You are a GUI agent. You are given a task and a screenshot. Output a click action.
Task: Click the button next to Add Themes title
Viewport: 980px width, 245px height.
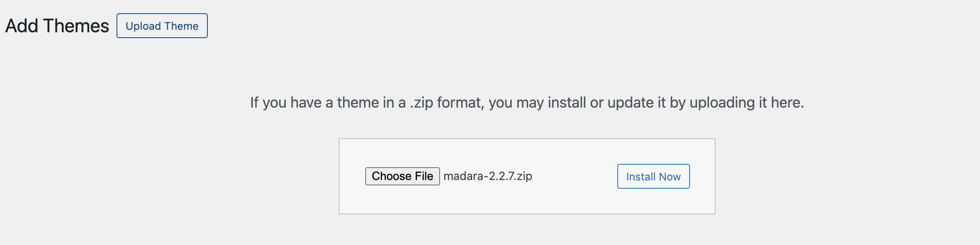[162, 26]
